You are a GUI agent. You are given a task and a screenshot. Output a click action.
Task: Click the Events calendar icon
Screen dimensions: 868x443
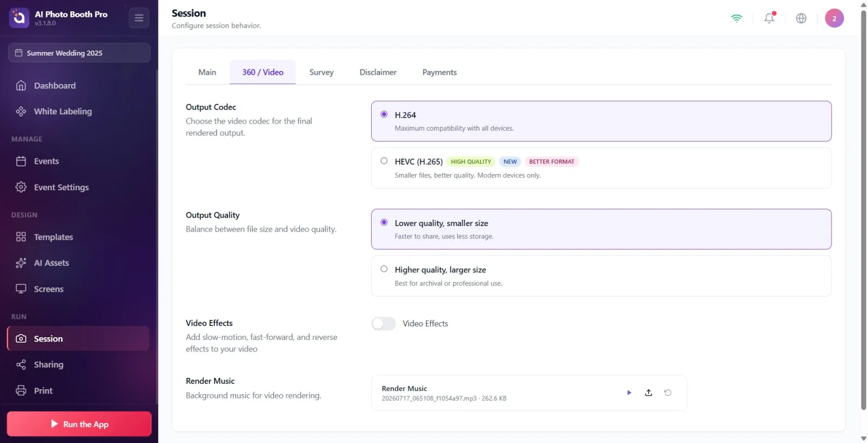(x=21, y=161)
